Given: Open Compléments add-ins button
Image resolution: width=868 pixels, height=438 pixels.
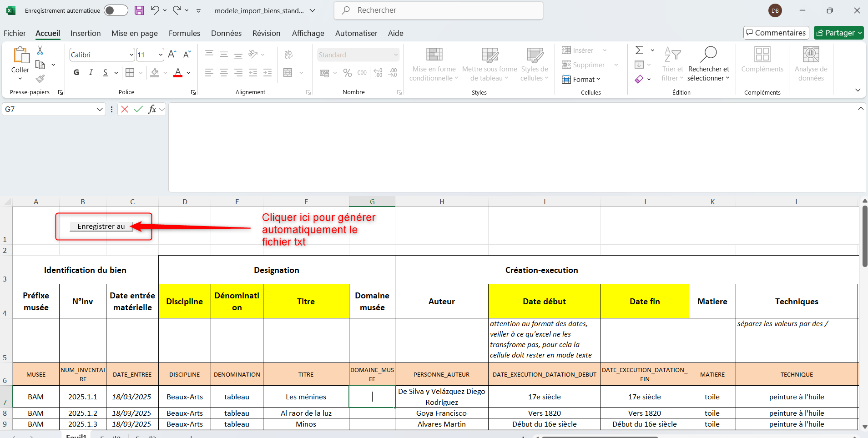Looking at the screenshot, I should [x=762, y=60].
